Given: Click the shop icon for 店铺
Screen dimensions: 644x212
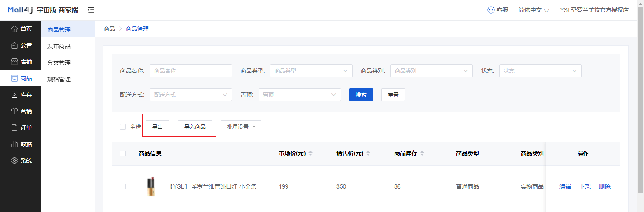Looking at the screenshot, I should coord(14,62).
